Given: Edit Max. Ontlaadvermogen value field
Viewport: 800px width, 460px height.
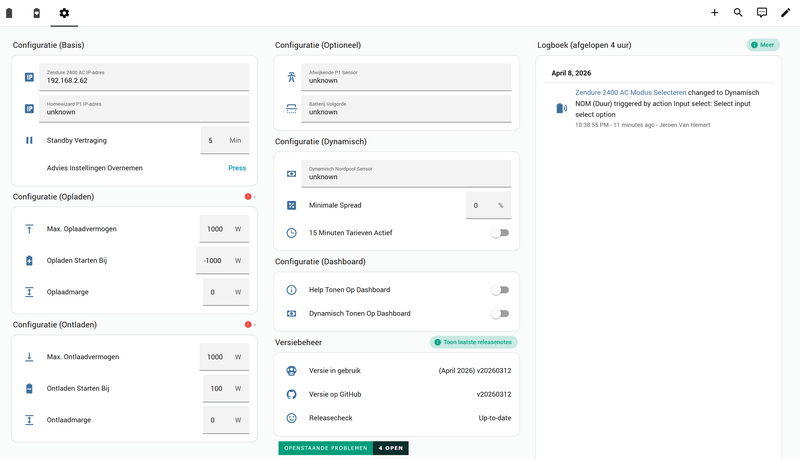Looking at the screenshot, I should (224, 357).
